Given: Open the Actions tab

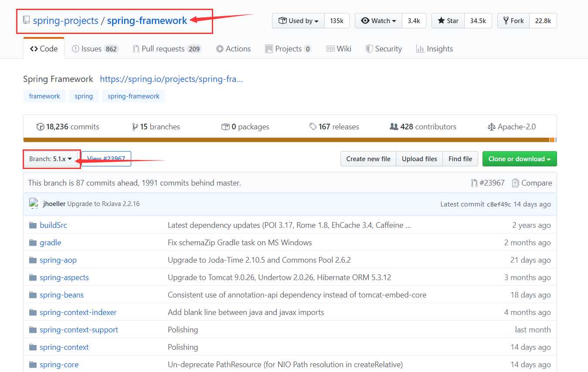Looking at the screenshot, I should click(234, 49).
